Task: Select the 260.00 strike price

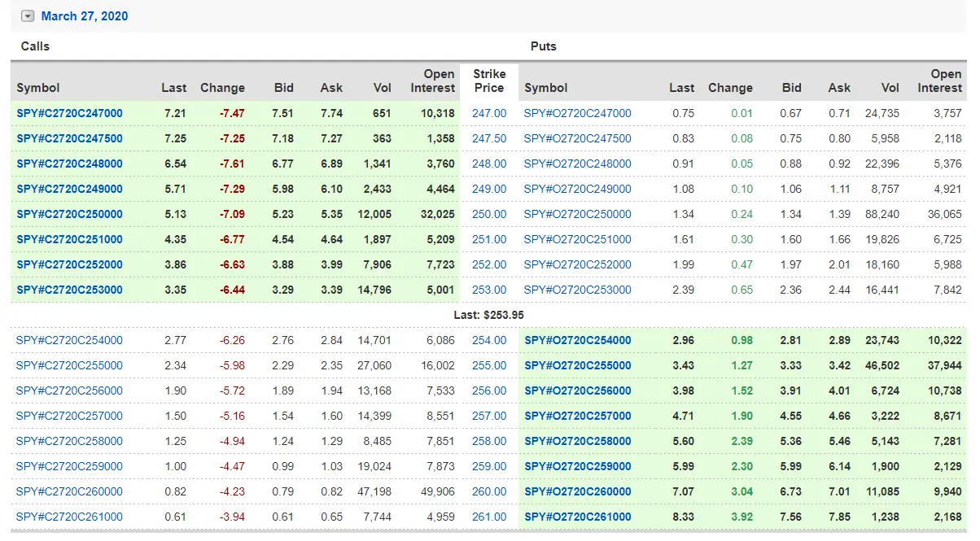Action: click(489, 491)
